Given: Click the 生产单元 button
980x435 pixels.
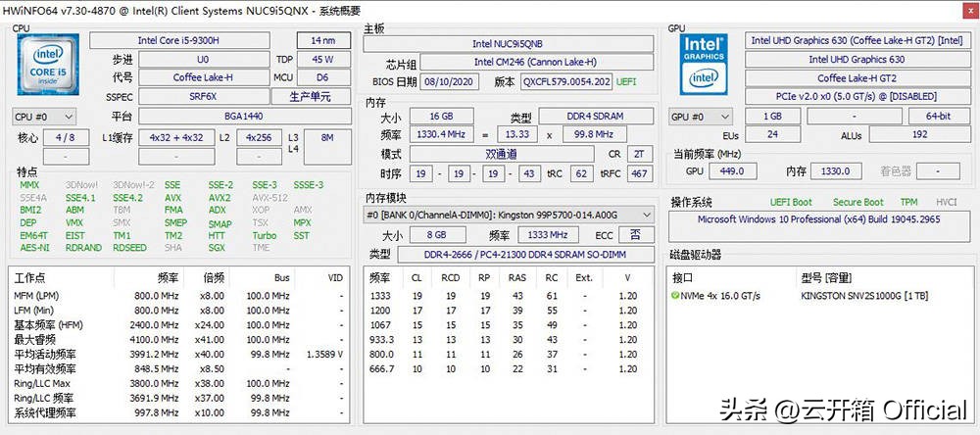Looking at the screenshot, I should pos(311,97).
